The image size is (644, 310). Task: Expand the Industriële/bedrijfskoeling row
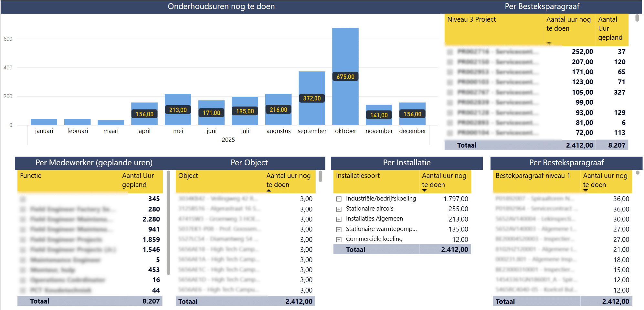339,199
